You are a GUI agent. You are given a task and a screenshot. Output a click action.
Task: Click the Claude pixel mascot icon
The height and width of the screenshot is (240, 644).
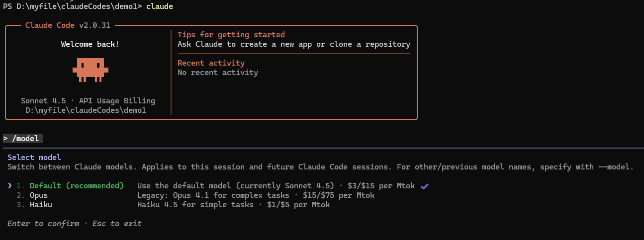[90, 70]
